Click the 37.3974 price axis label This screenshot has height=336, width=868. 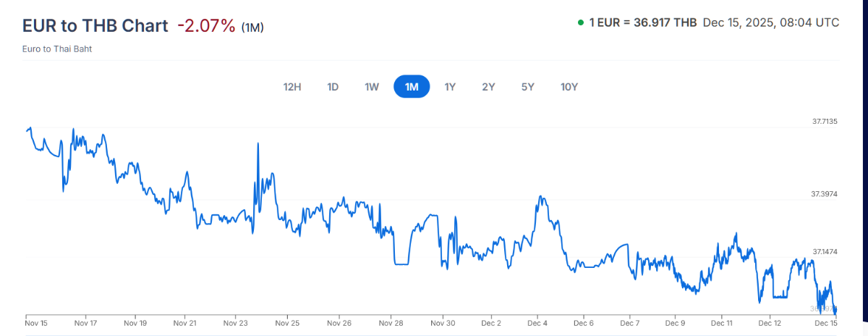coord(825,194)
